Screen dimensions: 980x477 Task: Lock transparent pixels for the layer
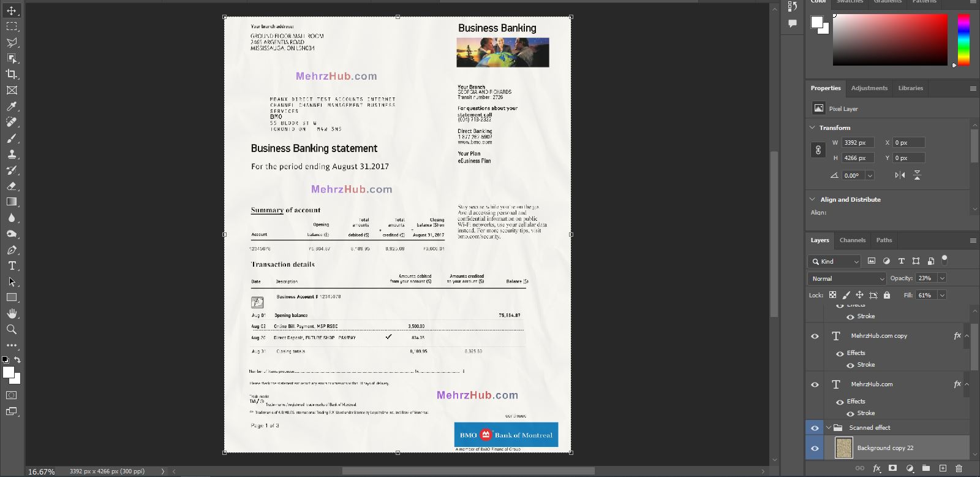pos(832,295)
